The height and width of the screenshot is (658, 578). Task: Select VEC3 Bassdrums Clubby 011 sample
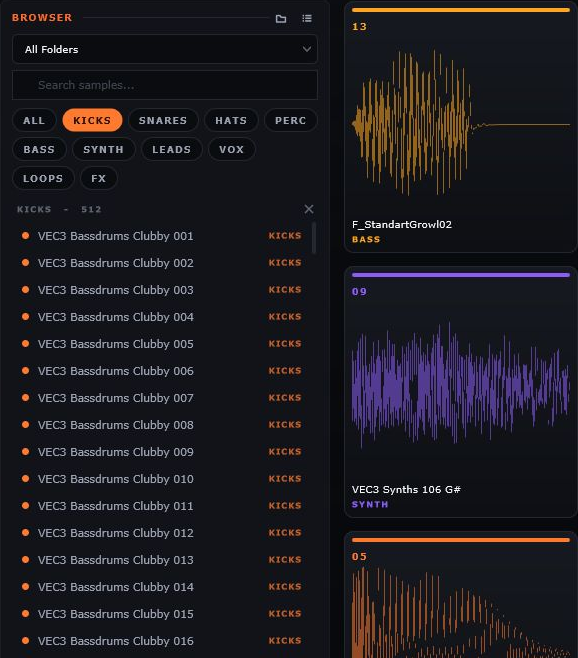click(162, 506)
